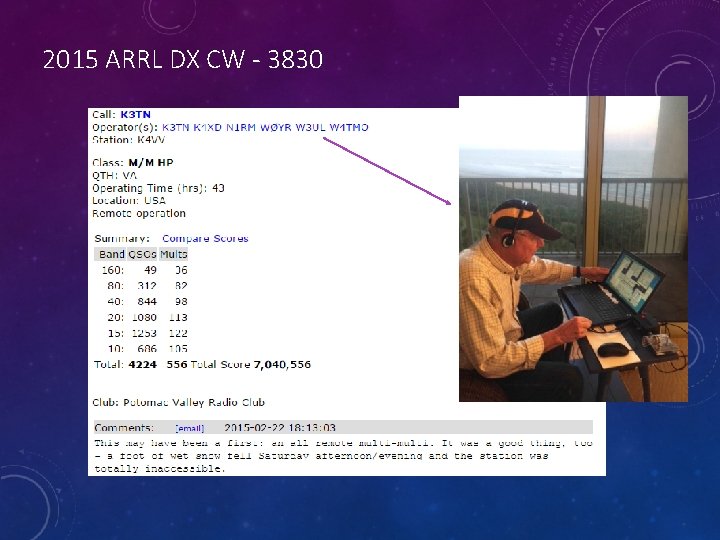Click the 122 mults value for 15 meters
Viewport: 720px width, 540px height.
178,333
